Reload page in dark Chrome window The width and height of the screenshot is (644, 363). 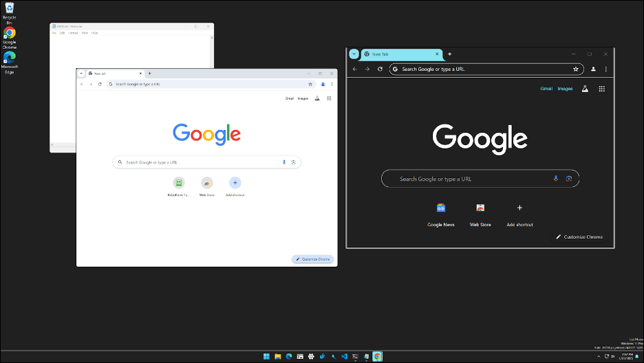(380, 69)
